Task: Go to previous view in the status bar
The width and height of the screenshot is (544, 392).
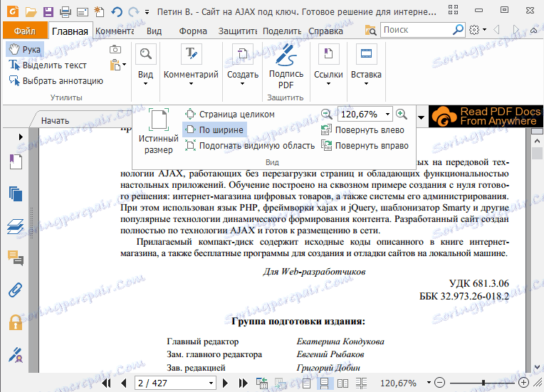Action: point(262,383)
